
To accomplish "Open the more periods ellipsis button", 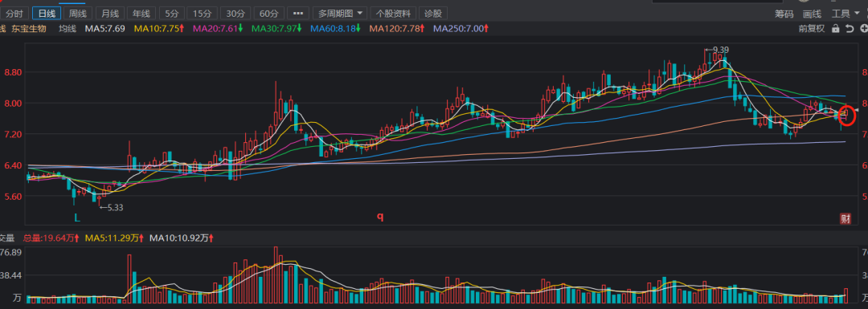I will (x=298, y=14).
